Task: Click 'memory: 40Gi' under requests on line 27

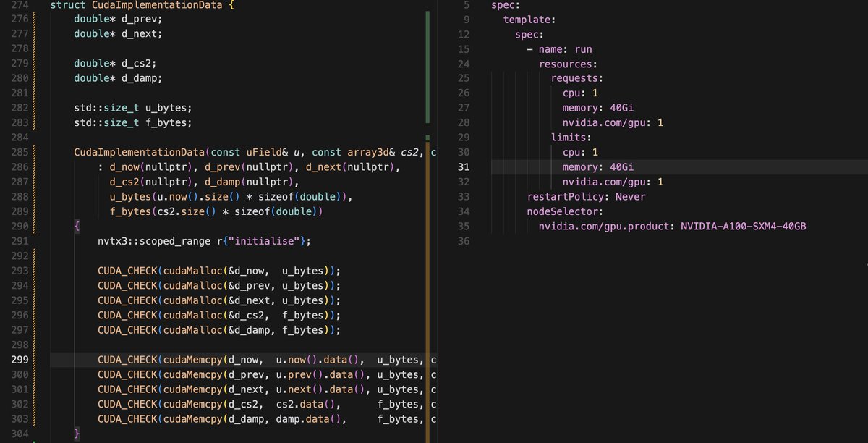Action: [x=598, y=109]
